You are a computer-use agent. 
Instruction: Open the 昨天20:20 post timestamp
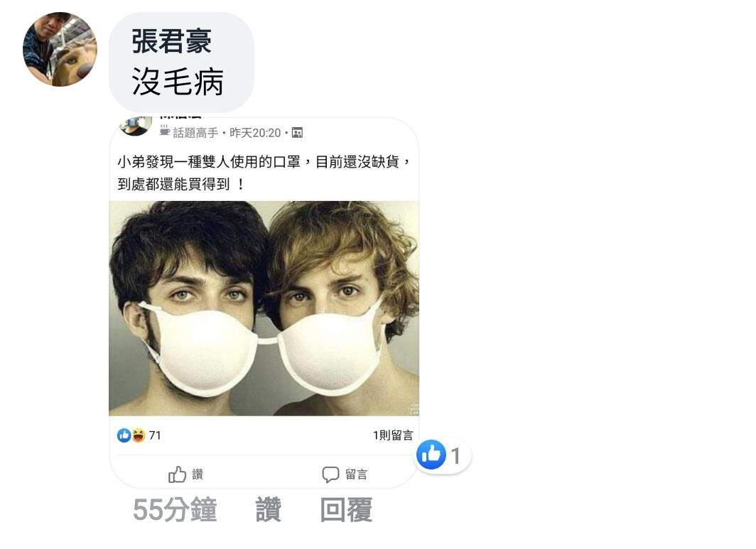(255, 133)
